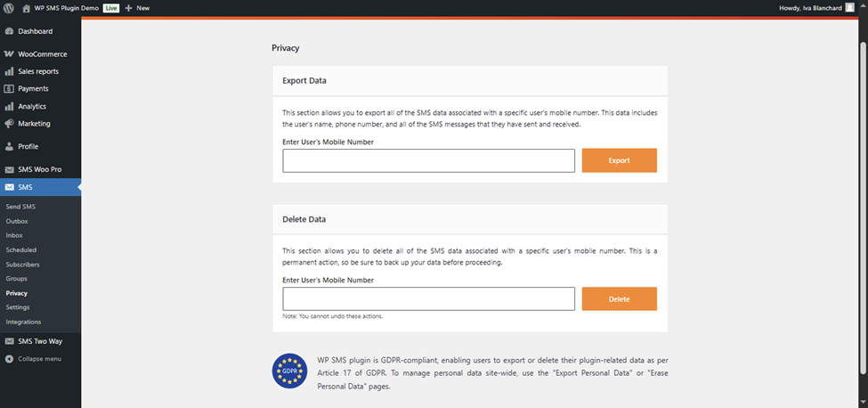Screen dimensions: 868x408
Task: Click the Export Data mobile number field
Action: tap(428, 161)
